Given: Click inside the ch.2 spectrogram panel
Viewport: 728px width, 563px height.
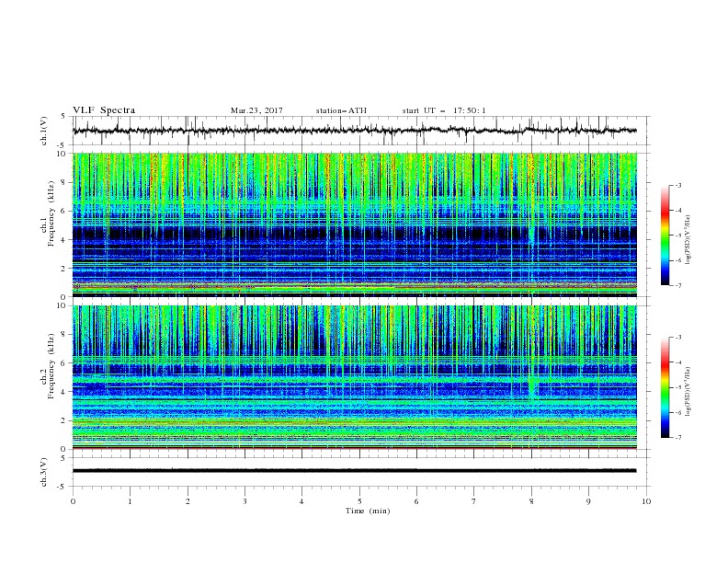Looking at the screenshot, I should tap(354, 377).
